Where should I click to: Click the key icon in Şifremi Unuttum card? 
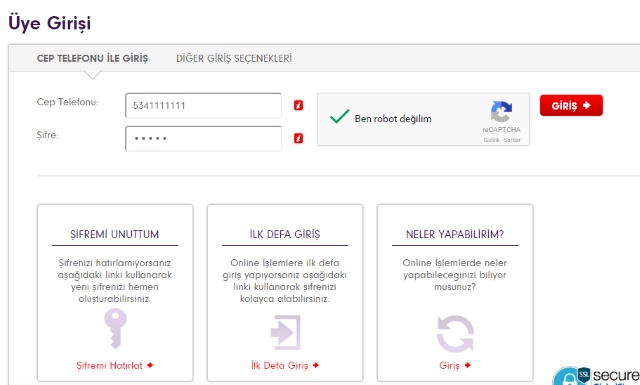[115, 328]
